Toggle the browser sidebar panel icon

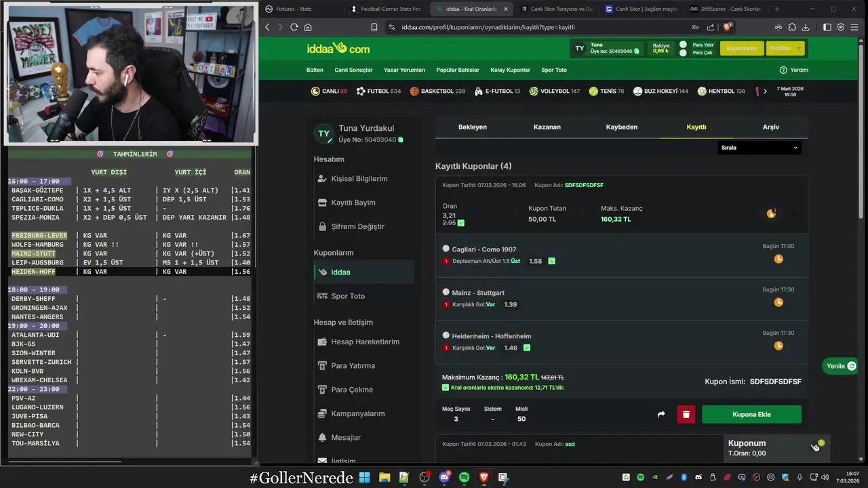coord(827,27)
